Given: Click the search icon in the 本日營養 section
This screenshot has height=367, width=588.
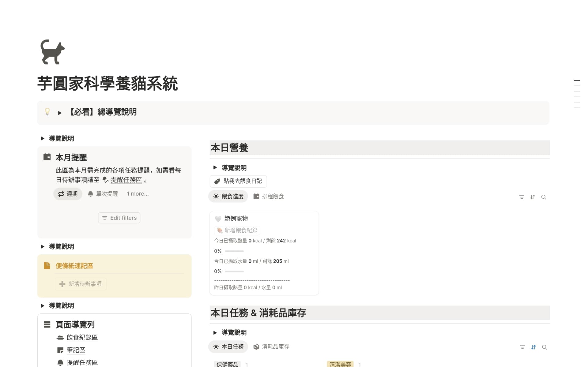Looking at the screenshot, I should tap(544, 197).
